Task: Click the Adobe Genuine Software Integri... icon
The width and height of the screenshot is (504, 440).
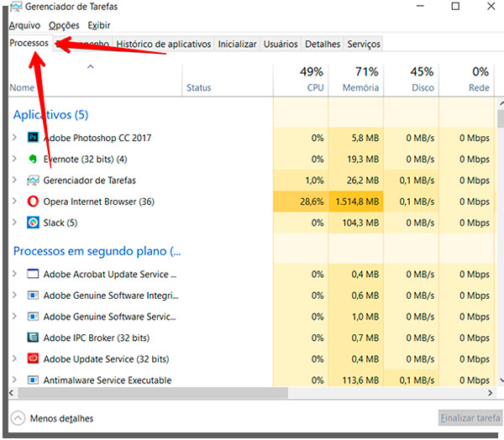Action: pyautogui.click(x=33, y=296)
